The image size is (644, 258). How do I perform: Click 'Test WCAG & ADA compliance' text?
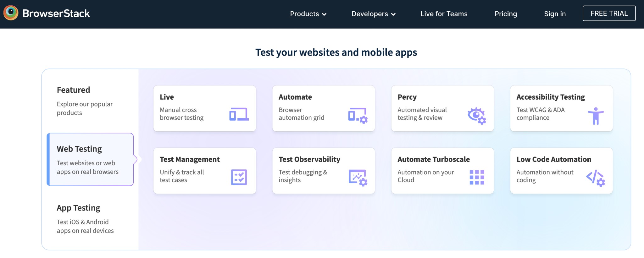point(541,114)
